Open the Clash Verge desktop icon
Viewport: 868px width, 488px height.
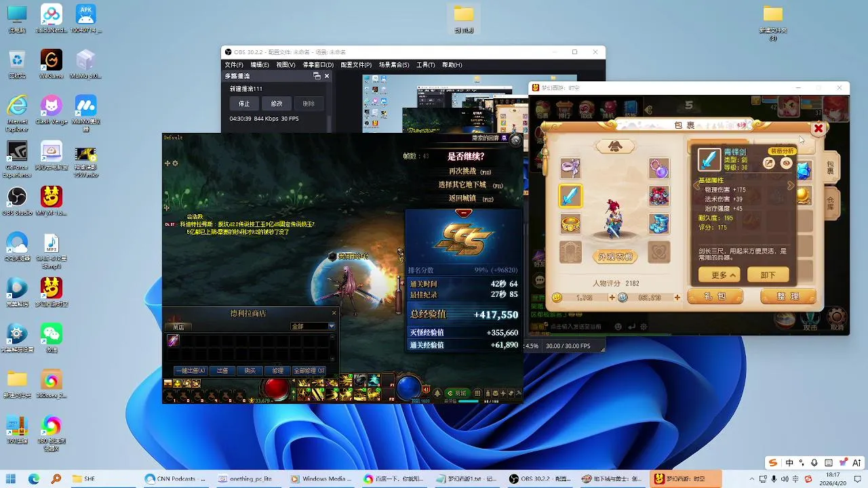(52, 109)
